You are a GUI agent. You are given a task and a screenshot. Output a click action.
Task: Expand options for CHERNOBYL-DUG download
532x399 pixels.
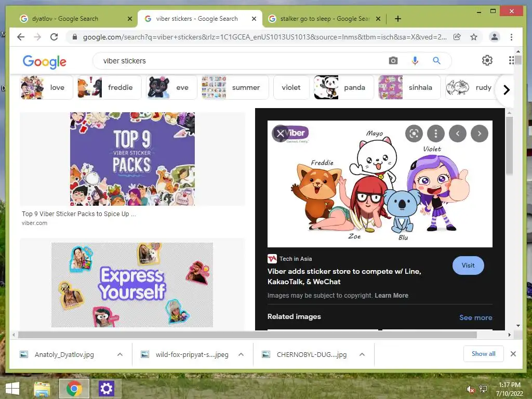tap(362, 354)
